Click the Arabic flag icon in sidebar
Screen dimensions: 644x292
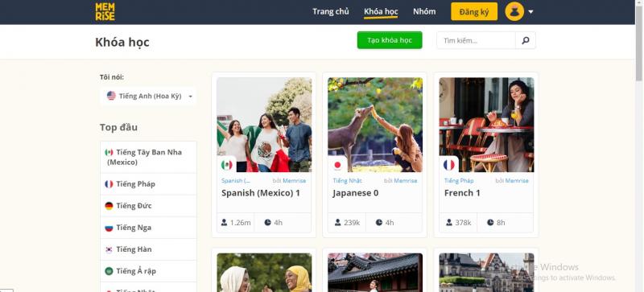point(109,271)
